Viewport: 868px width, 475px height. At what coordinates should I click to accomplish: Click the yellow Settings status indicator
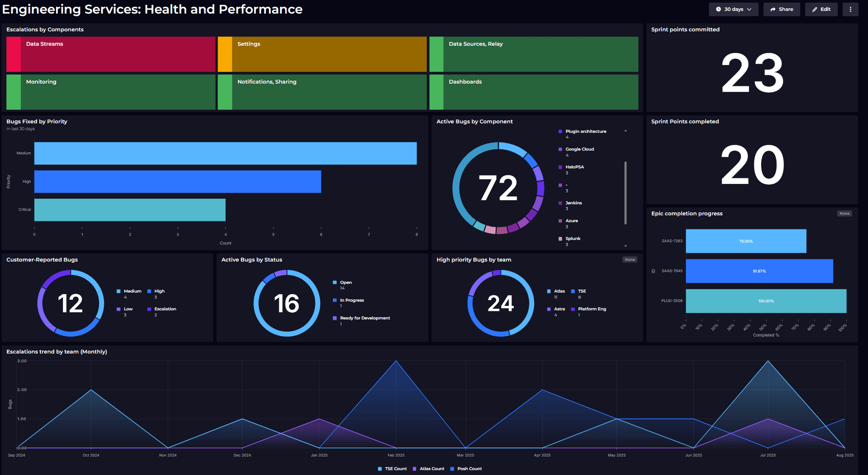(x=225, y=54)
